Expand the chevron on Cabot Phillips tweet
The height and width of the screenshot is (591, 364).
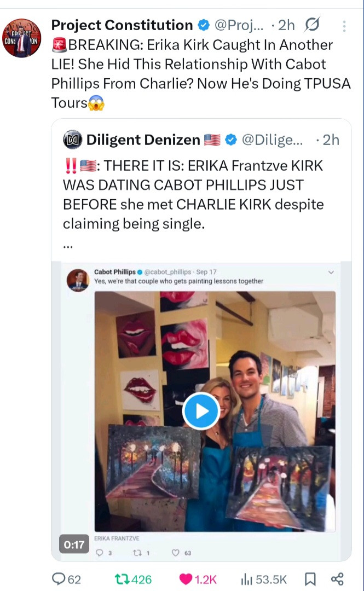(x=331, y=272)
